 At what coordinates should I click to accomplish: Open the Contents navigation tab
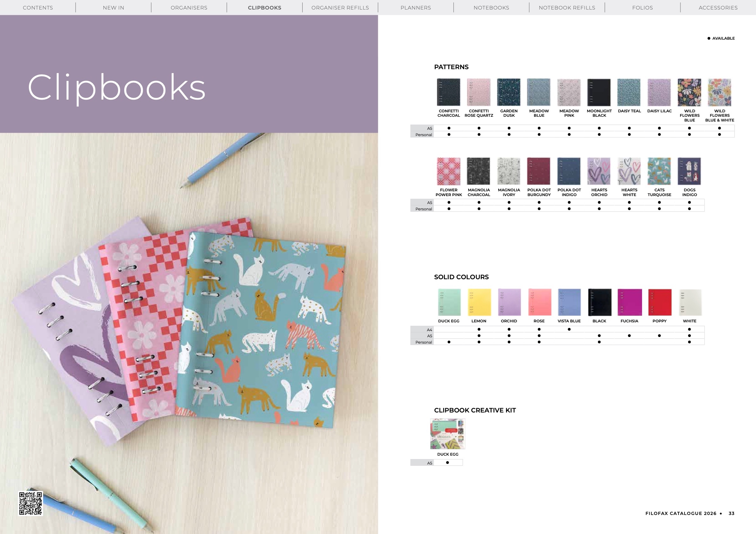(38, 8)
